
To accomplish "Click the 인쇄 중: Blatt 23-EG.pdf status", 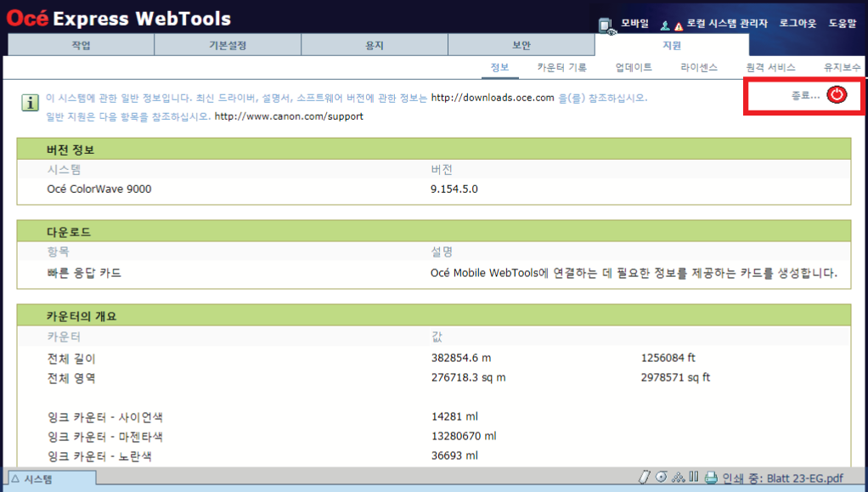I will pos(783,478).
